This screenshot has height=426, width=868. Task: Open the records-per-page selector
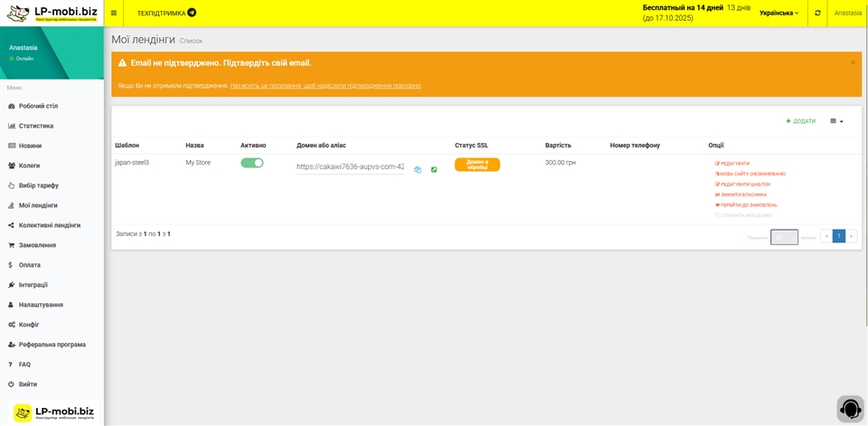[x=784, y=237]
